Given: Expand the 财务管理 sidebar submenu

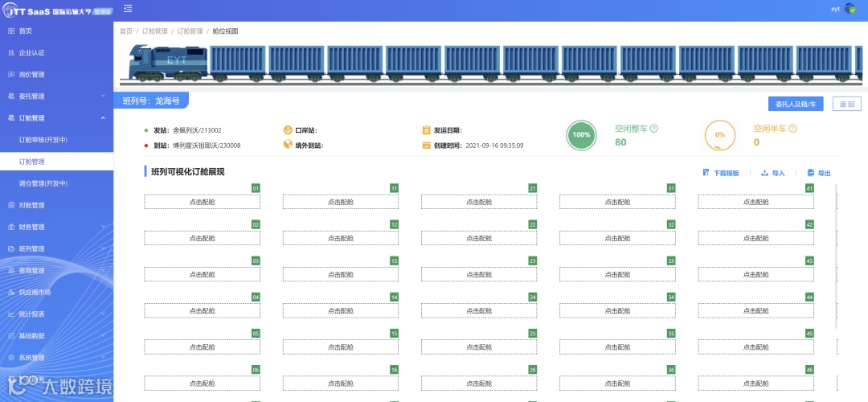Looking at the screenshot, I should click(103, 227).
